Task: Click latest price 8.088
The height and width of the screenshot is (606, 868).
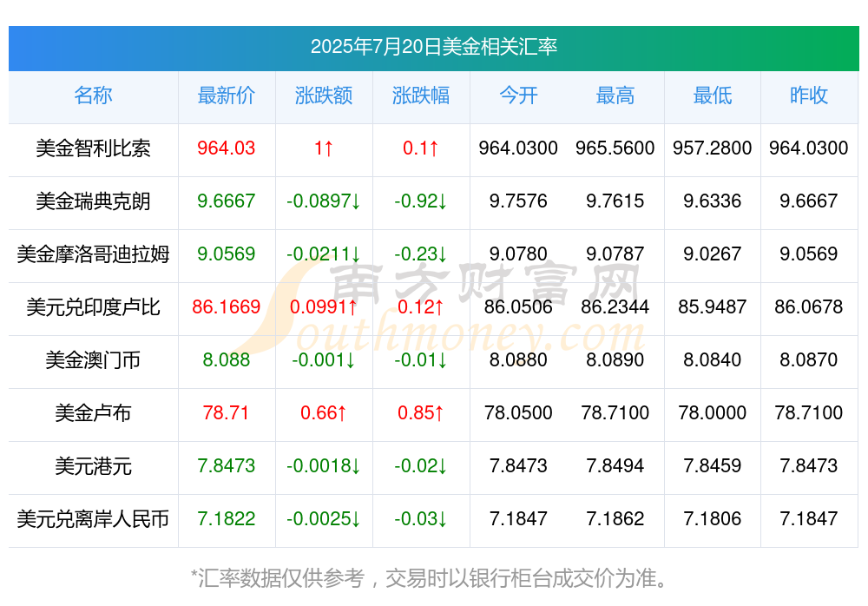Action: [227, 359]
